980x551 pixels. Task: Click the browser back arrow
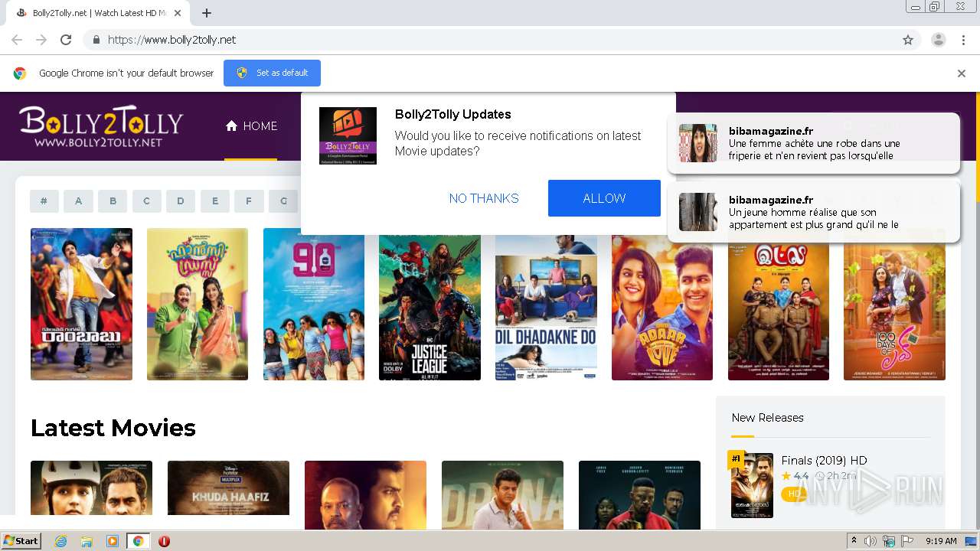click(17, 40)
